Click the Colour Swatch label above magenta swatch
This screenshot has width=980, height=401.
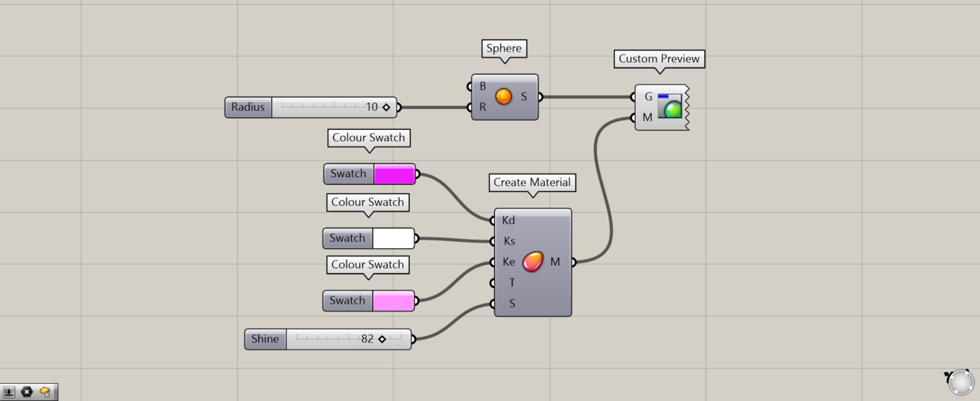pyautogui.click(x=369, y=138)
